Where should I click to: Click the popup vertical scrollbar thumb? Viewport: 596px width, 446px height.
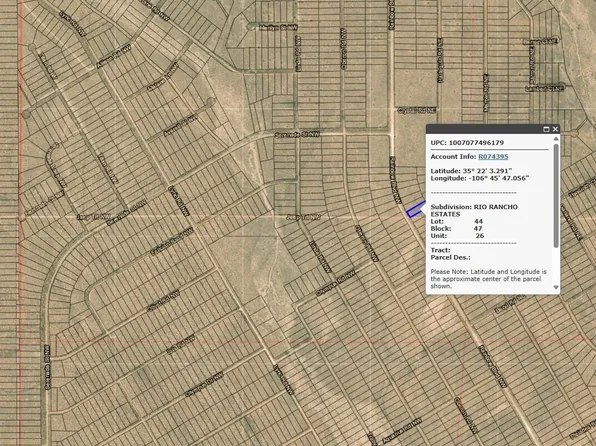pyautogui.click(x=556, y=196)
